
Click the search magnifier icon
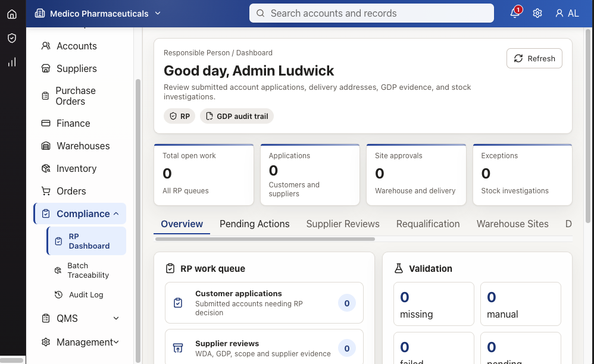pyautogui.click(x=260, y=13)
